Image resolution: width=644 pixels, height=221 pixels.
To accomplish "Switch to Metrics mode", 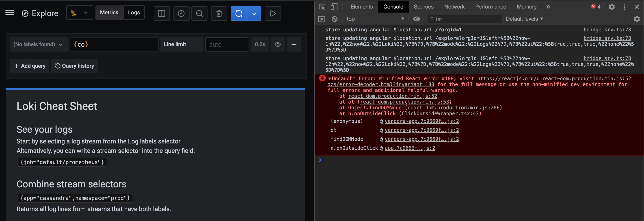I will pos(109,13).
